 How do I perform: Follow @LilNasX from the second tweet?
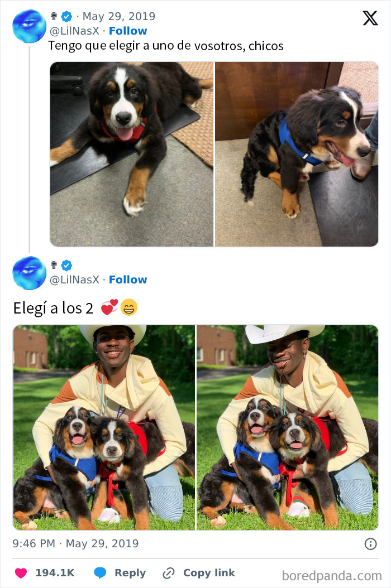128,279
